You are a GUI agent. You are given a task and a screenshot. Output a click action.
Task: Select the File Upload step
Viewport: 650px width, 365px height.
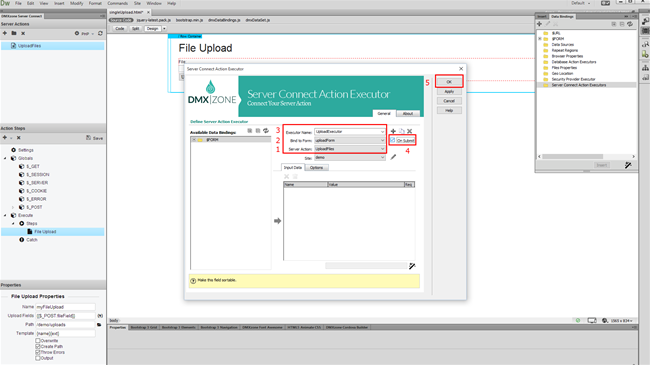point(52,231)
